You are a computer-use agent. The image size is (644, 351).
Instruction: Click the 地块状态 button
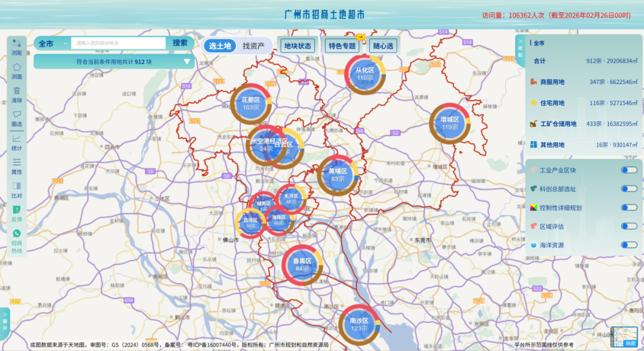(297, 46)
